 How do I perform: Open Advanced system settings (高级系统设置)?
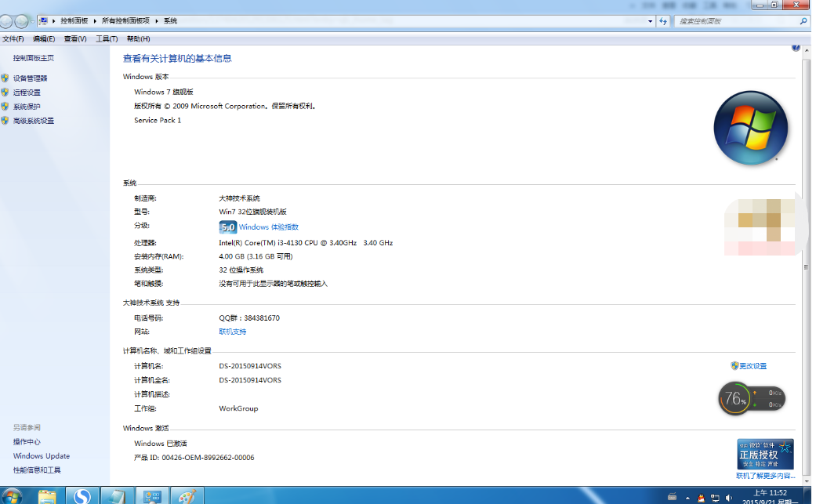pyautogui.click(x=33, y=121)
